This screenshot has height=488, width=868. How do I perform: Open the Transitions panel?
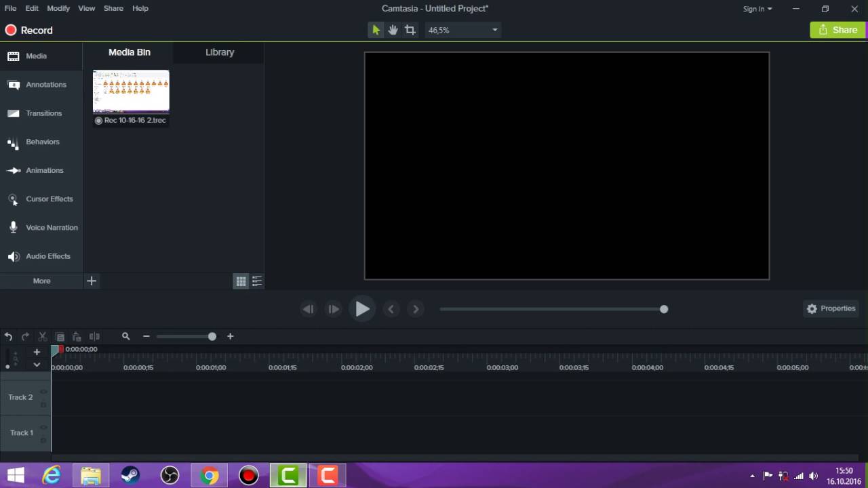pyautogui.click(x=41, y=113)
